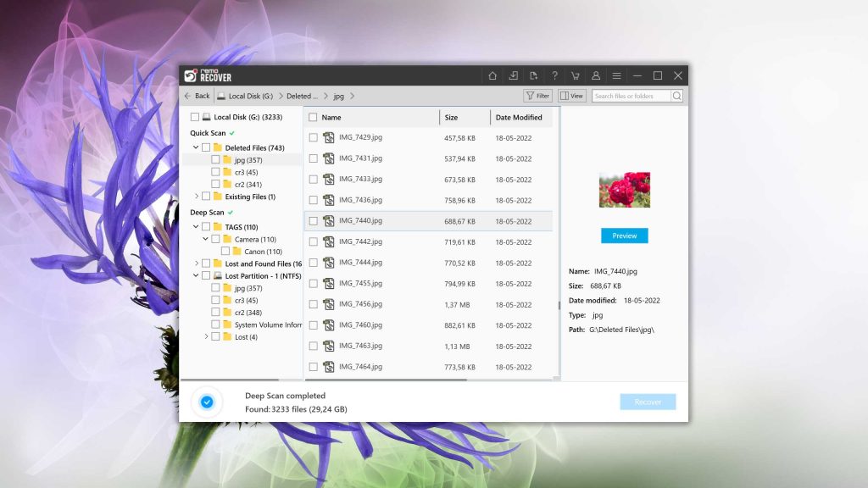Screen dimensions: 868x488
Task: Tick the Deleted Files (743) checkbox
Action: coord(206,147)
